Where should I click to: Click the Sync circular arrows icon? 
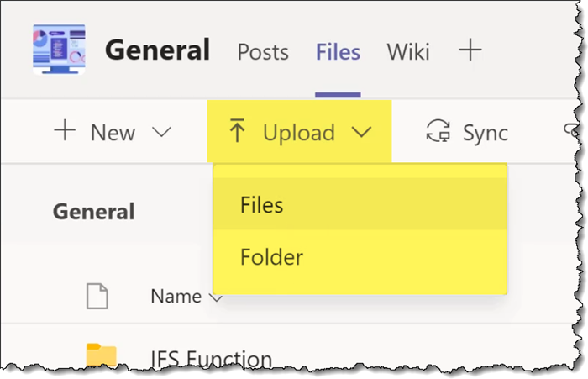point(438,132)
